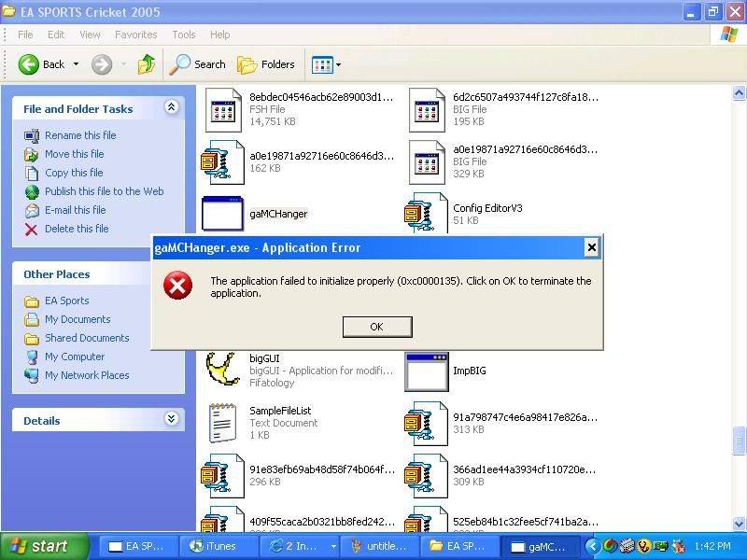Open Shared Documents from Other Places

pyautogui.click(x=87, y=338)
